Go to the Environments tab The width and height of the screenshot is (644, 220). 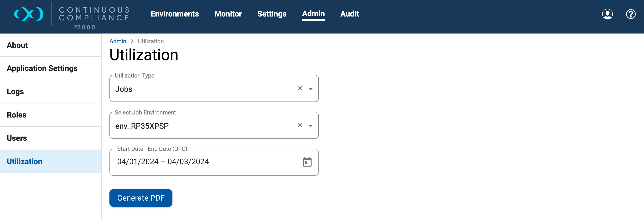point(175,14)
